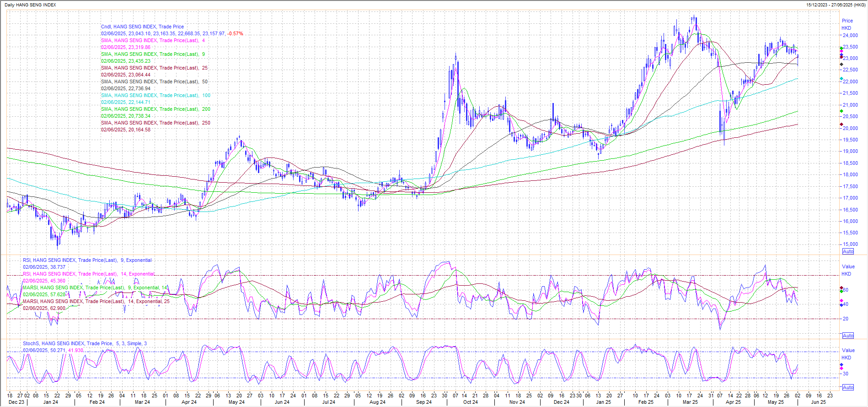Select the SMA 100 legend entry
Image resolution: width=868 pixels, height=407 pixels.
tap(155, 95)
